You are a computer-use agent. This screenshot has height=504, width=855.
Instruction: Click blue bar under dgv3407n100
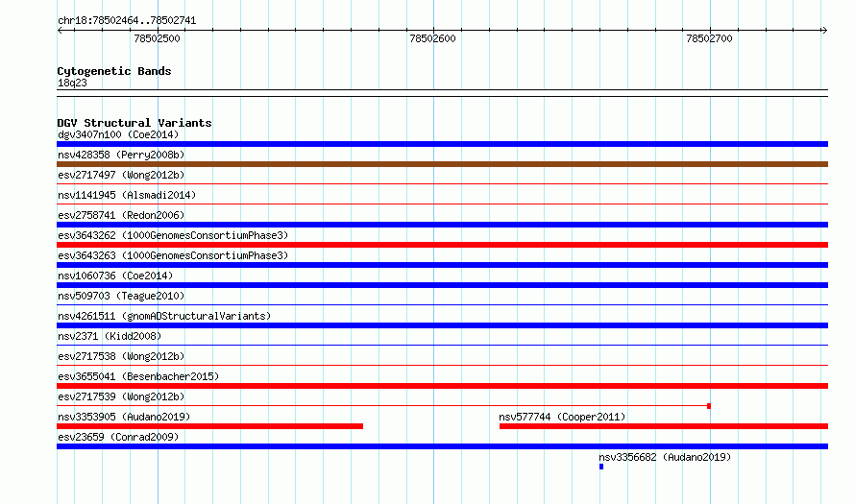tap(442, 144)
